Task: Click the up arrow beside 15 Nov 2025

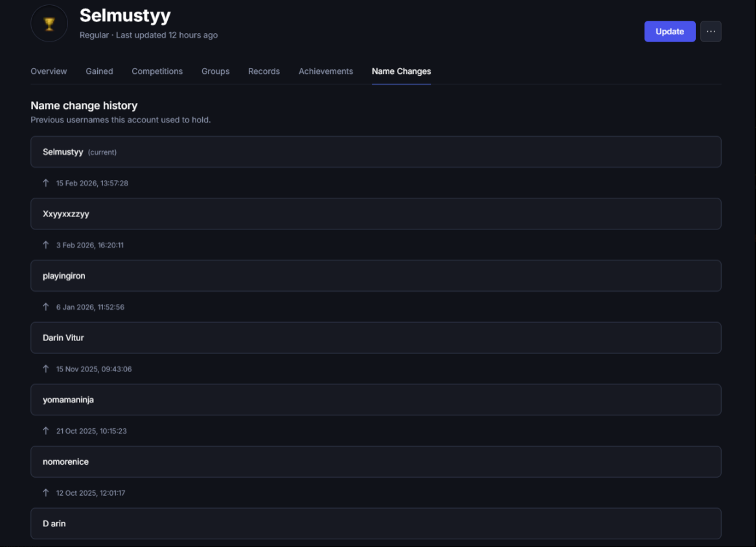Action: 46,369
